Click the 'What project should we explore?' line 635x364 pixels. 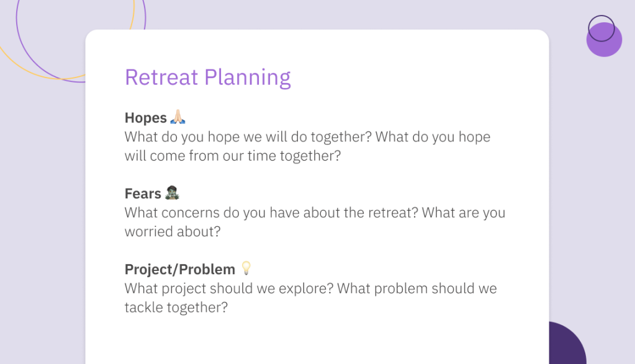[x=310, y=288]
